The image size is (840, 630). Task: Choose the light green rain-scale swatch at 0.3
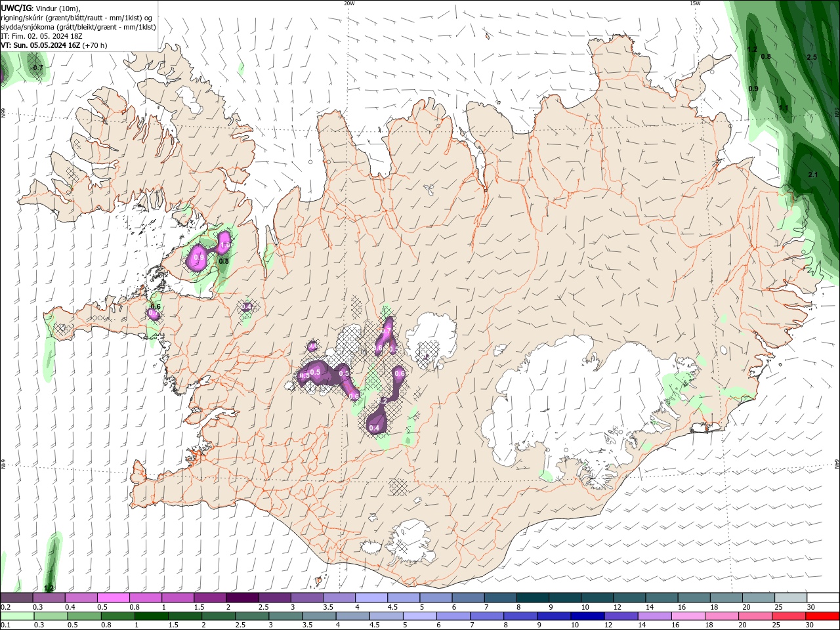[51, 616]
